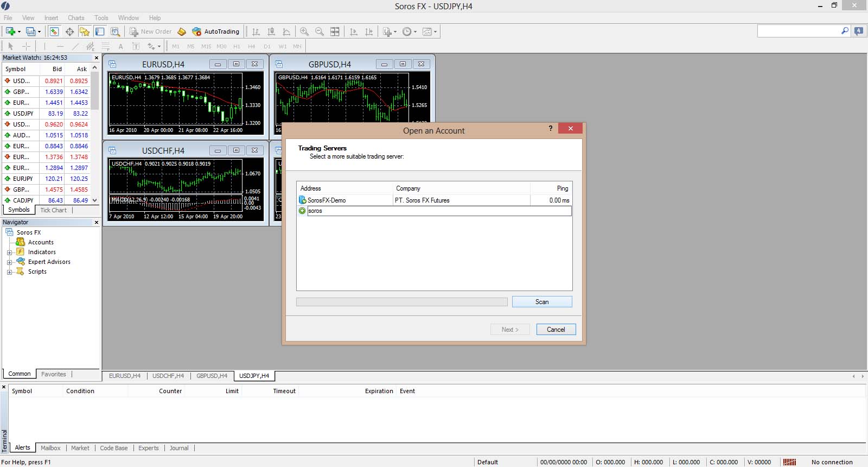Viewport: 868px width, 467px height.
Task: Click the new server address input field
Action: (x=439, y=211)
